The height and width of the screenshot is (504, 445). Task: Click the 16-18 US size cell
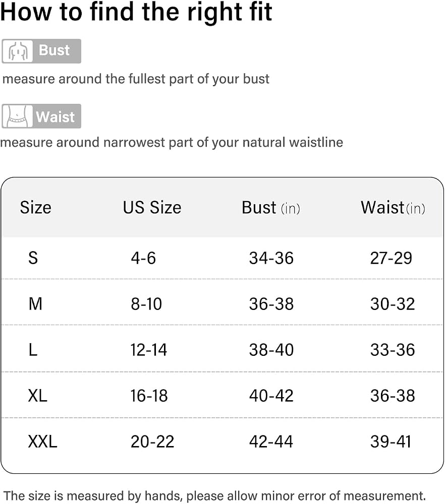tap(149, 396)
